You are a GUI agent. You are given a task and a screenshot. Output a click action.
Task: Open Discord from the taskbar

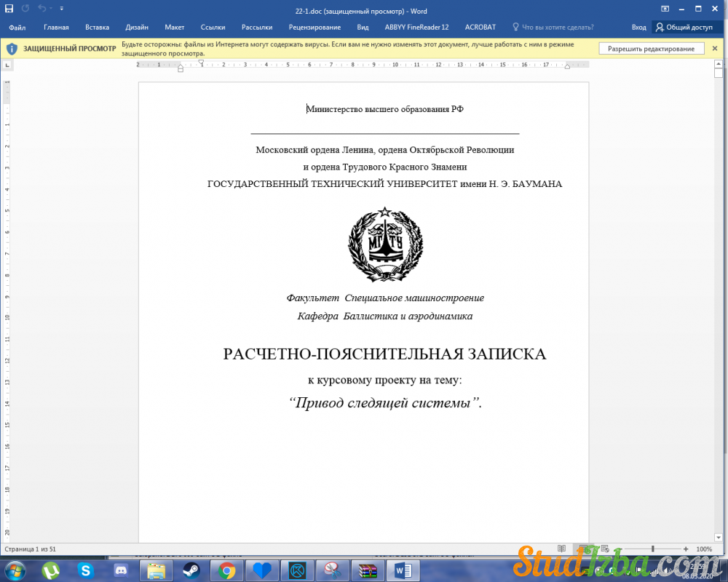tap(121, 570)
